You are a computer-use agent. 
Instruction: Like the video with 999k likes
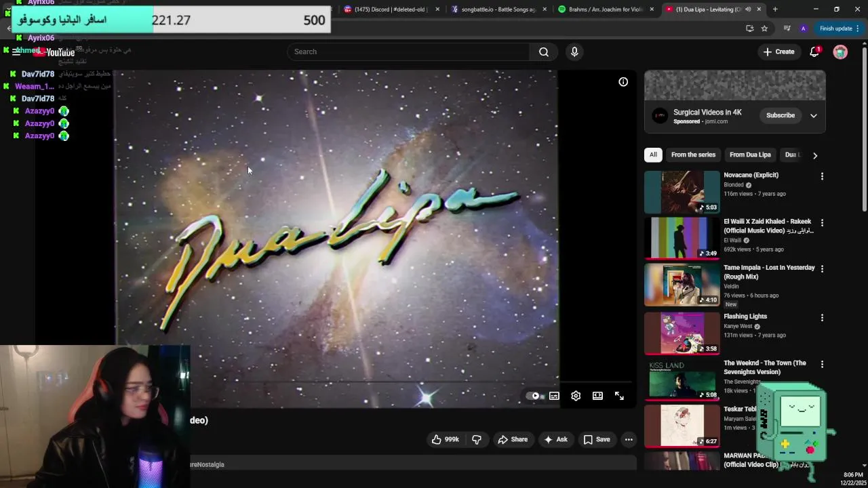446,439
